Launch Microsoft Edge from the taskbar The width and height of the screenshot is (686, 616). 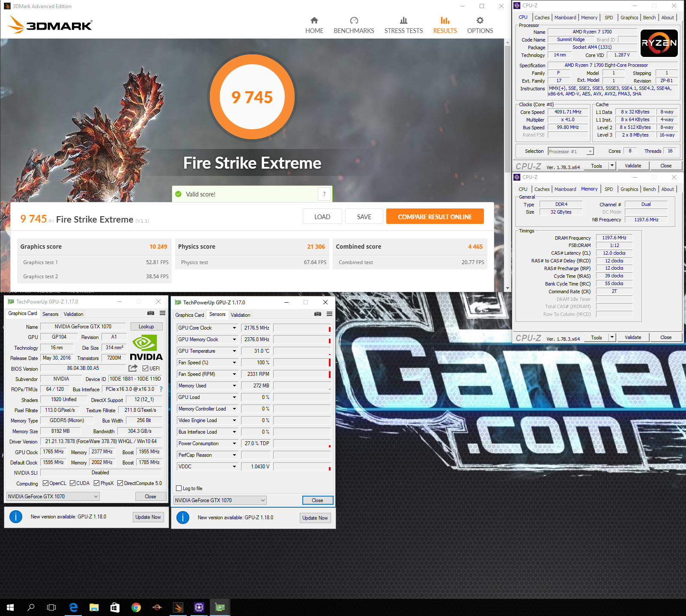73,607
